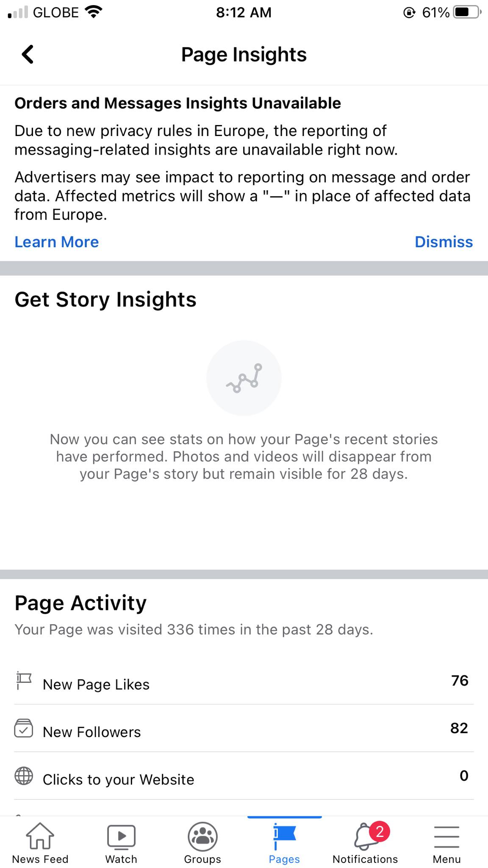Image resolution: width=488 pixels, height=868 pixels.
Task: Tap the New Page Likes flag icon
Action: pos(24,681)
